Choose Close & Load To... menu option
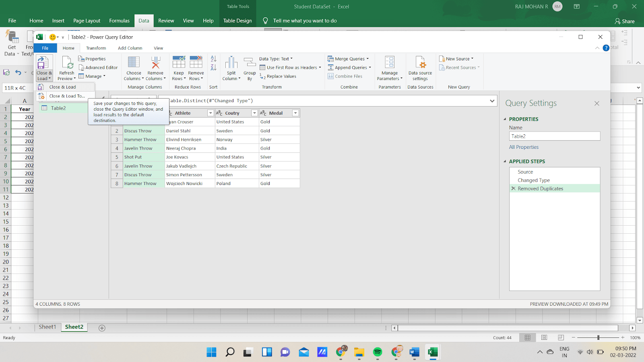Image resolution: width=644 pixels, height=362 pixels. [x=67, y=96]
